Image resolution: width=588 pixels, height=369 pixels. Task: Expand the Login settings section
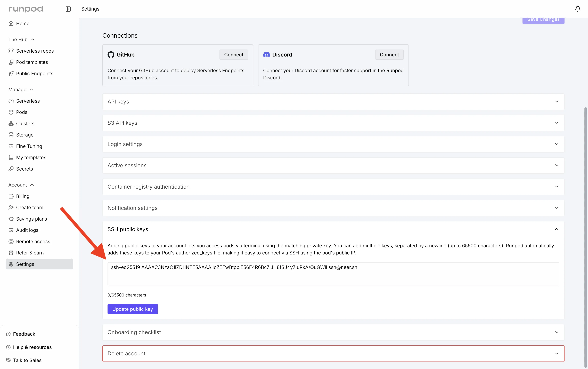click(333, 144)
